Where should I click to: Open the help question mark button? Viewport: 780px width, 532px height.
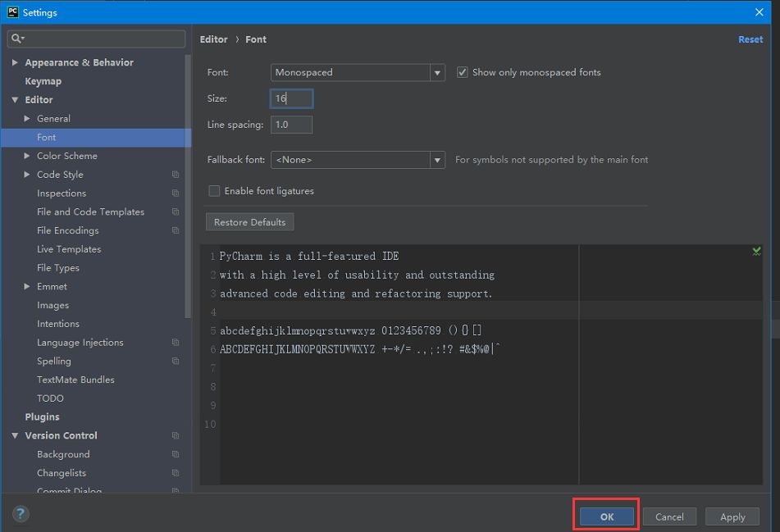pos(21,514)
